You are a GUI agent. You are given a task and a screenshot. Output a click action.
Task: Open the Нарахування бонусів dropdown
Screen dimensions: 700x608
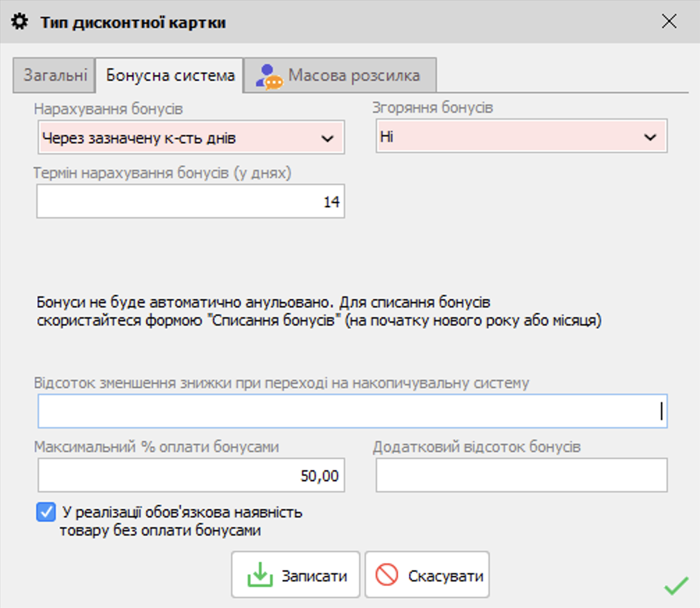click(191, 138)
